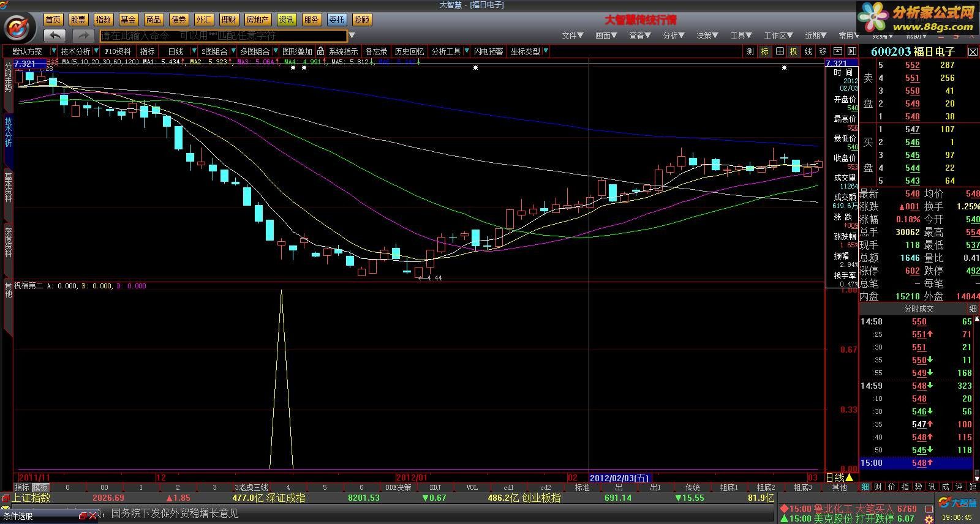Expand the 坐标类型 dropdown arrow
Viewport: 980px width, 524px height.
(545, 51)
